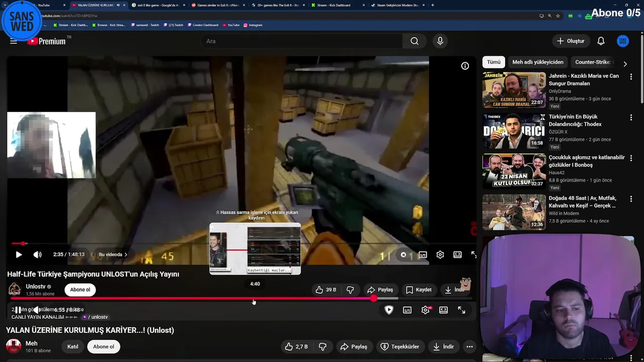Expand the Bu videoda chapters chevron
The width and height of the screenshot is (644, 362).
tap(126, 255)
